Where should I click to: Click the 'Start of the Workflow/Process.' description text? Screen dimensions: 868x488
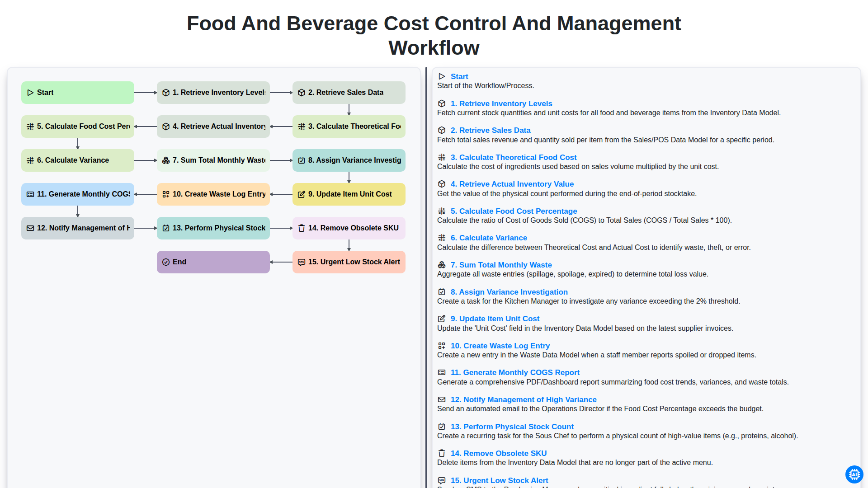[486, 86]
